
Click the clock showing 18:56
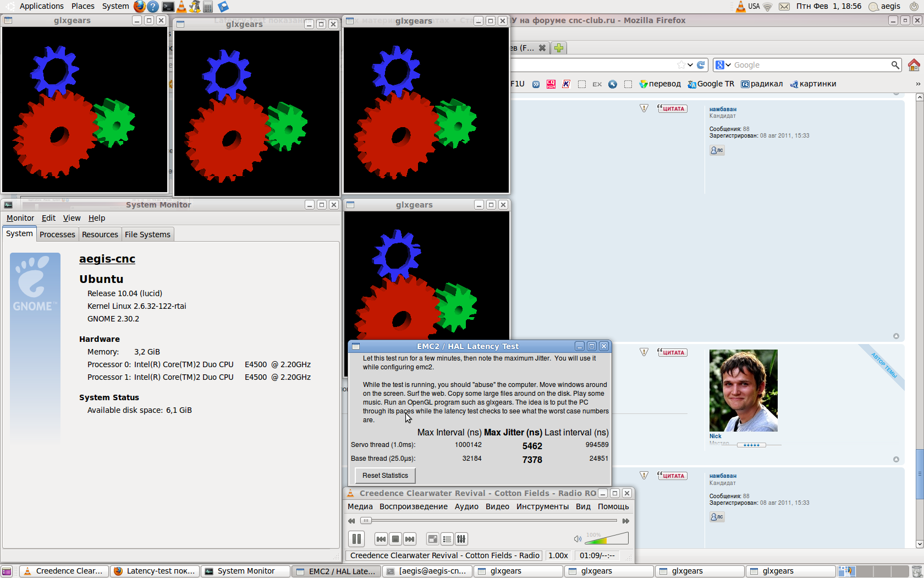829,7
